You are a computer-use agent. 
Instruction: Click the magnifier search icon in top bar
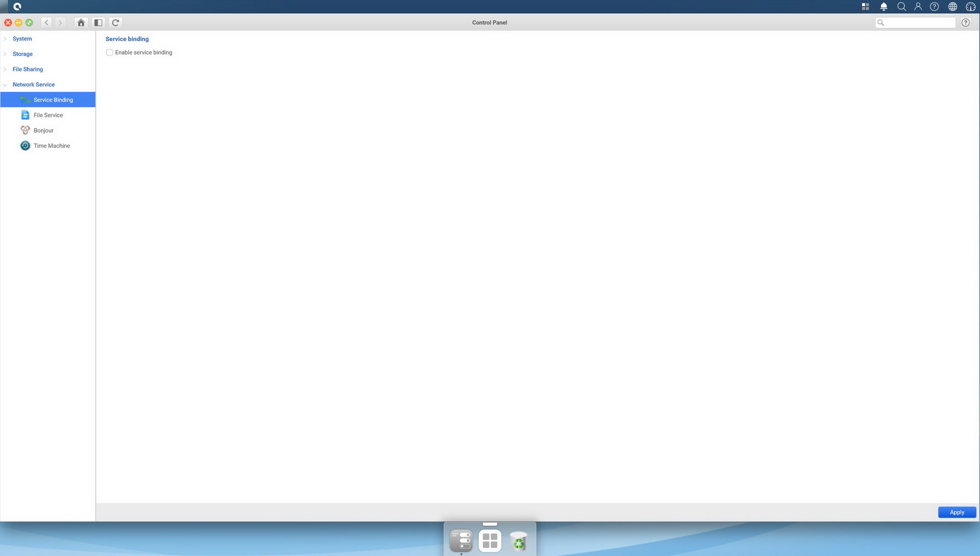[901, 7]
